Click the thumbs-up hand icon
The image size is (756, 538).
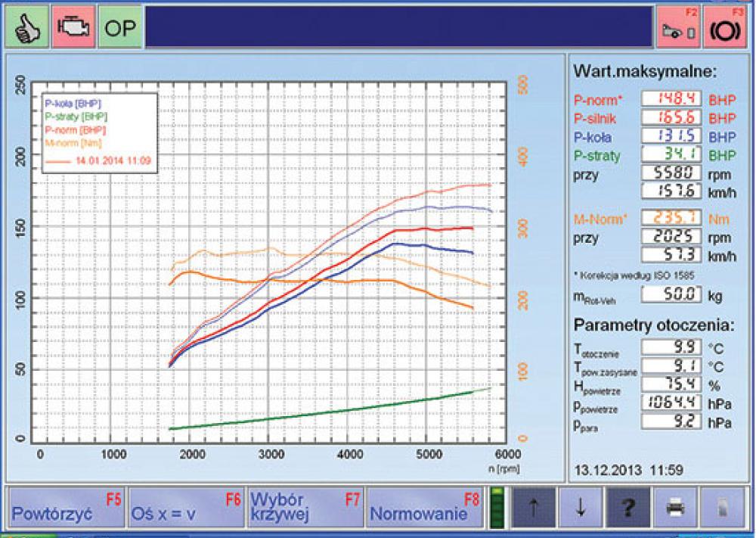(25, 27)
